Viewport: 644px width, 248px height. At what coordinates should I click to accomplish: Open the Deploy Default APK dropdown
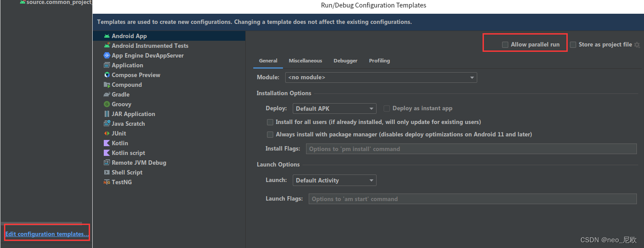[x=334, y=108]
